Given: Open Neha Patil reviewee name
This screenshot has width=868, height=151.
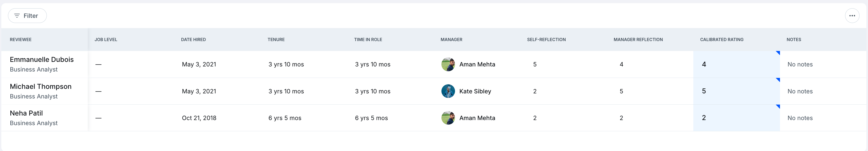Looking at the screenshot, I should [26, 113].
